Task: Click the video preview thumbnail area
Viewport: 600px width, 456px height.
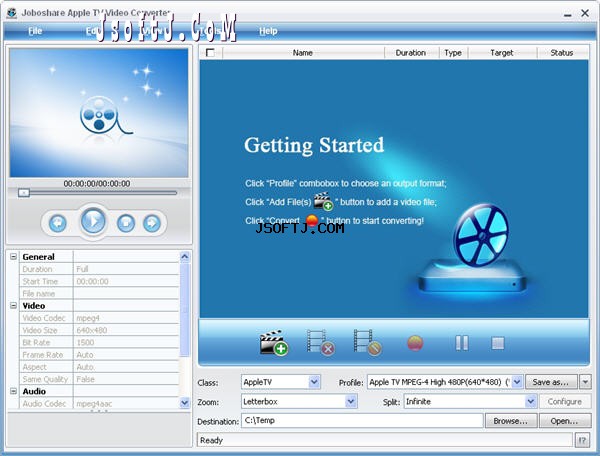Action: (x=99, y=112)
